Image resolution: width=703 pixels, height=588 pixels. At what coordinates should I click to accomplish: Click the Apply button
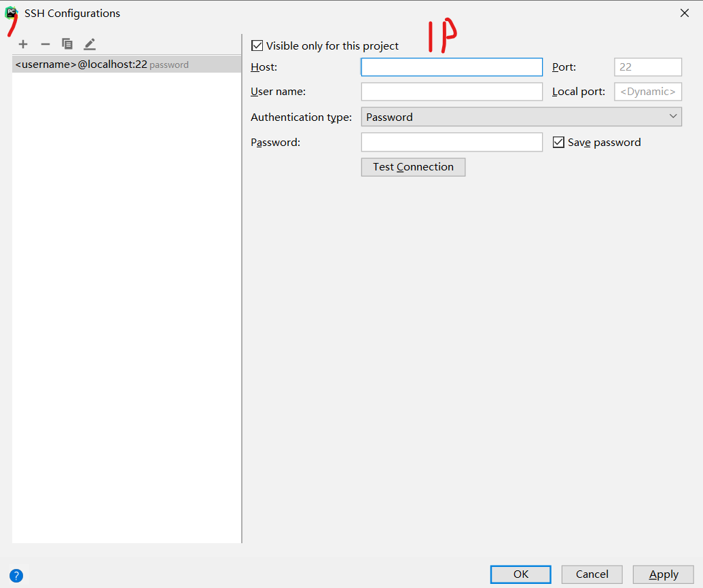(x=663, y=574)
